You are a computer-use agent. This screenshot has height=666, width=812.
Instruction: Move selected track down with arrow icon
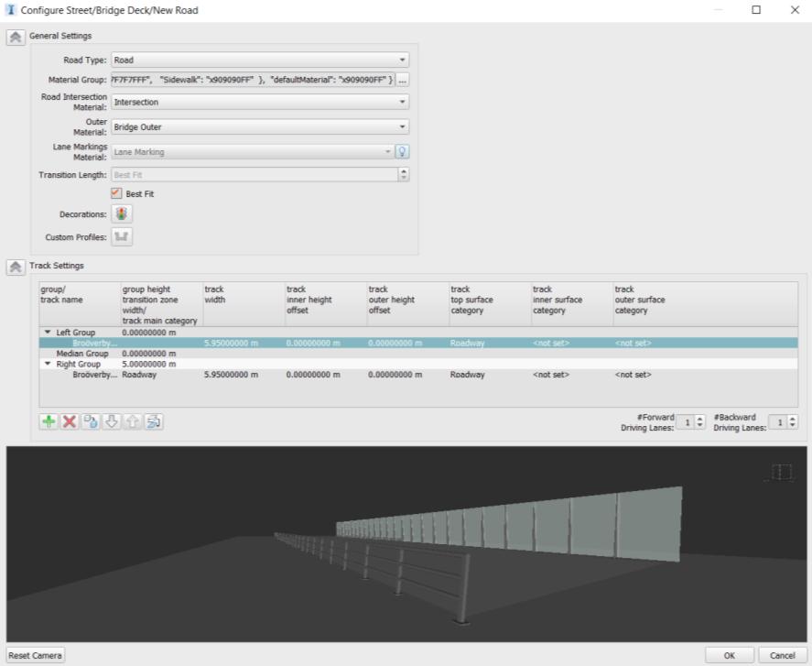(112, 422)
